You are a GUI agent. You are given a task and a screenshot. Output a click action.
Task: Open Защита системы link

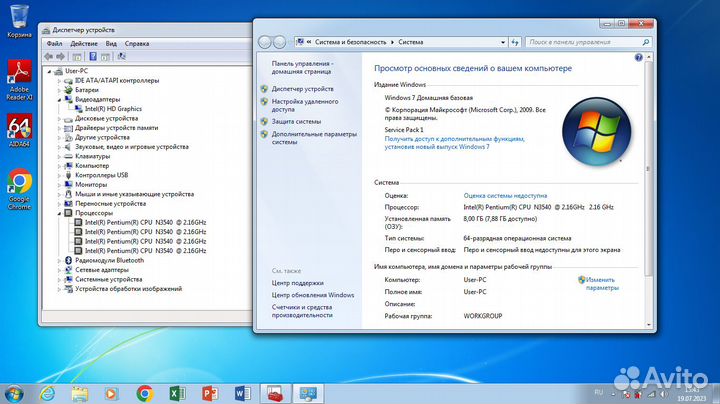pyautogui.click(x=296, y=122)
